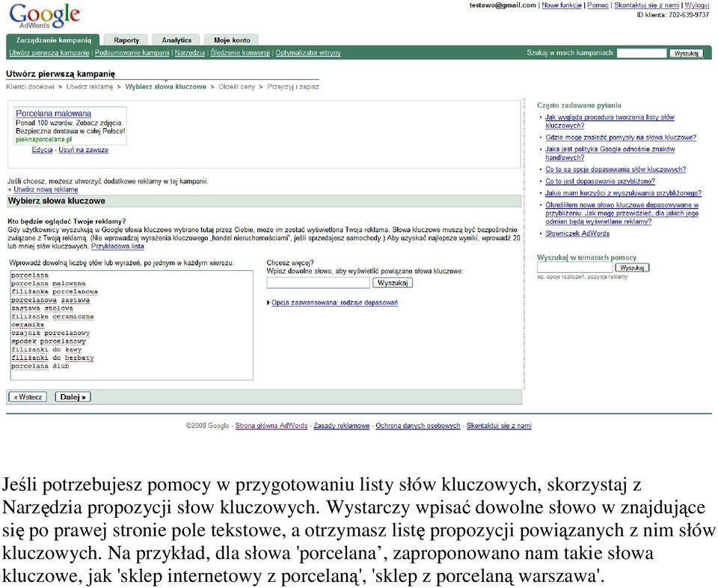Click Wyszukaj button under help topics
Screen dimensions: 718x588
coord(632,267)
